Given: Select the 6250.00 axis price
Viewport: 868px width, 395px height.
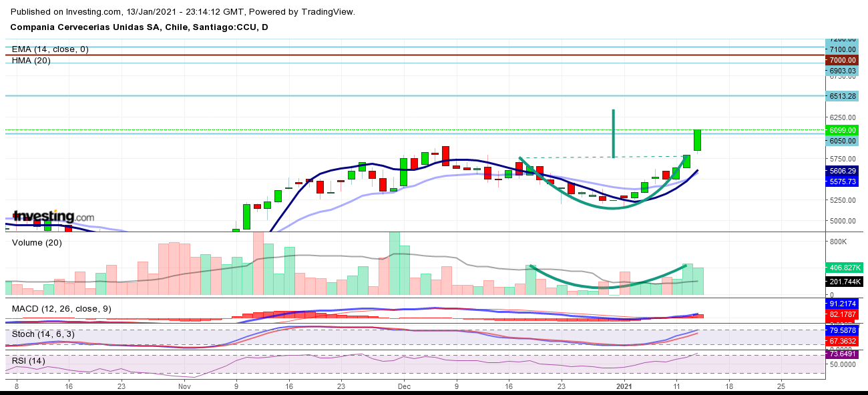Looking at the screenshot, I should pos(843,117).
